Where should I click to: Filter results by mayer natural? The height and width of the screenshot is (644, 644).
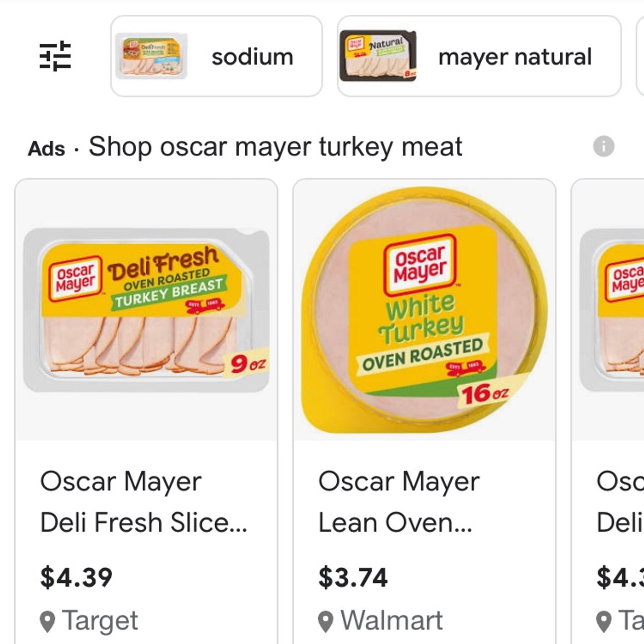[x=515, y=57]
